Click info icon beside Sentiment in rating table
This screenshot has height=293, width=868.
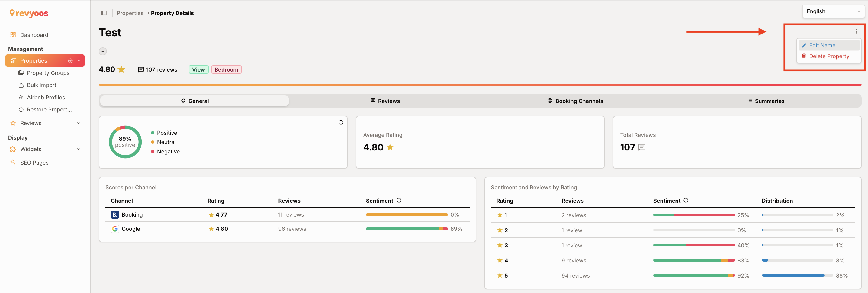[x=686, y=200]
